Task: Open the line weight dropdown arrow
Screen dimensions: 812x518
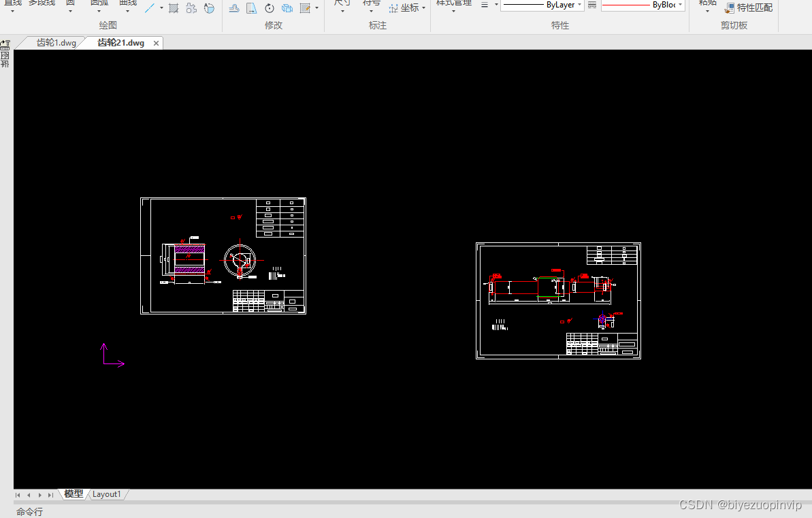Action: [x=496, y=5]
